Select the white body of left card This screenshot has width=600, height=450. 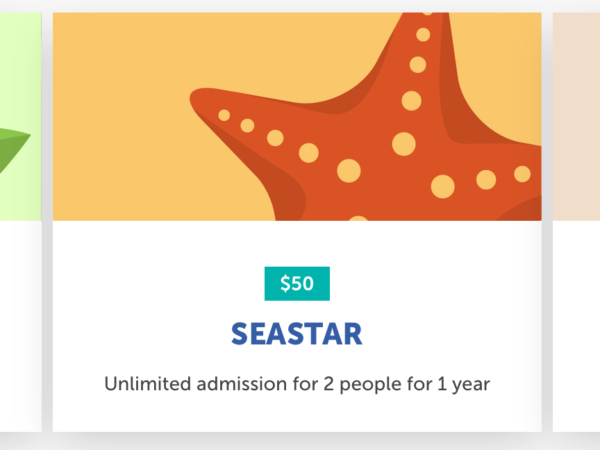pyautogui.click(x=21, y=326)
